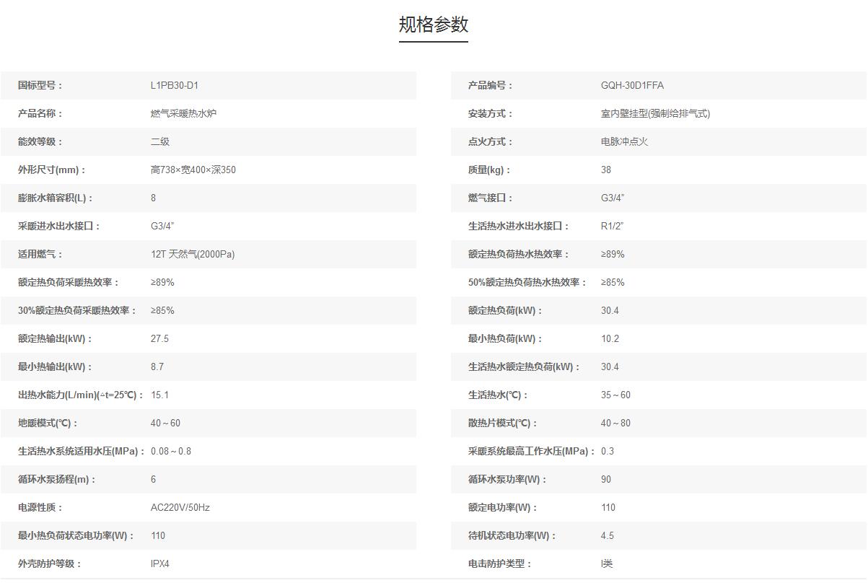Click the 产品编号 label
The height and width of the screenshot is (588, 868).
pyautogui.click(x=491, y=85)
